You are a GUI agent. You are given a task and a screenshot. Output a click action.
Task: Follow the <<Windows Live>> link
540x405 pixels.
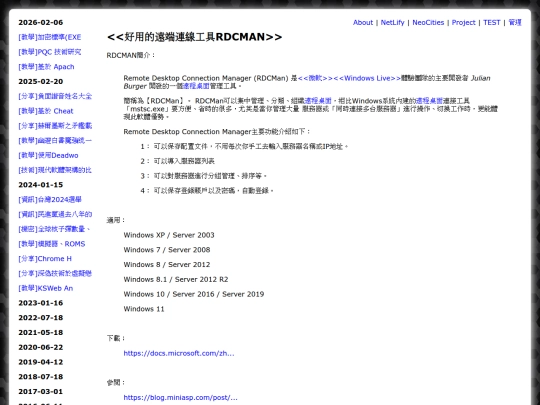point(367,79)
